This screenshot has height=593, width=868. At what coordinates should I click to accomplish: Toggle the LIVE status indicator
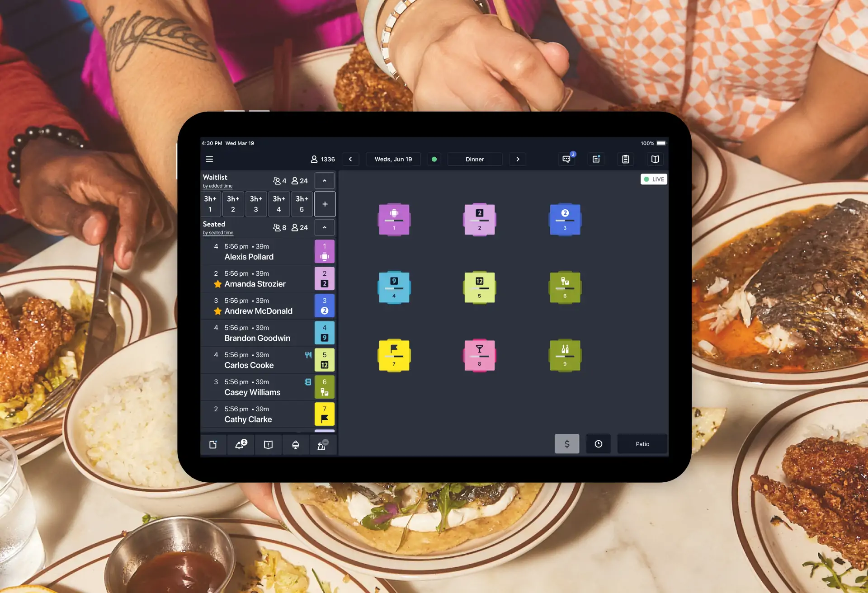click(x=654, y=178)
